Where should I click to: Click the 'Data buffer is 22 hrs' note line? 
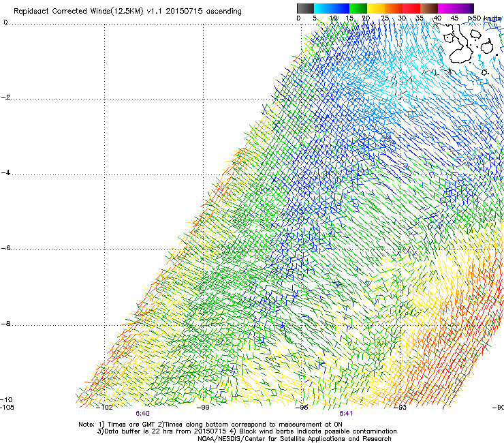pyautogui.click(x=247, y=431)
